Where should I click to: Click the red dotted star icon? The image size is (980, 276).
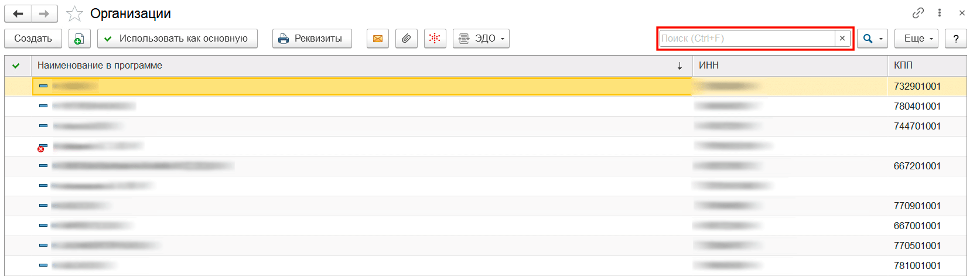435,39
